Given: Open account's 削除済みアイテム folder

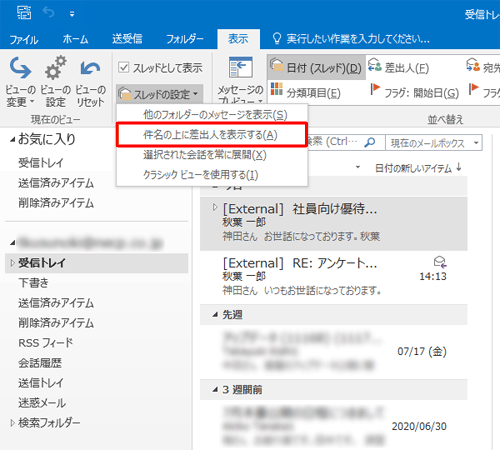Looking at the screenshot, I should point(56,323).
